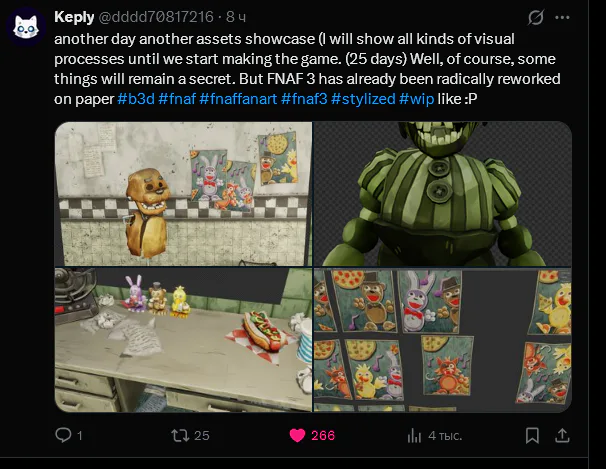
Task: Click the Grok circle-slash icon
Action: tap(536, 17)
